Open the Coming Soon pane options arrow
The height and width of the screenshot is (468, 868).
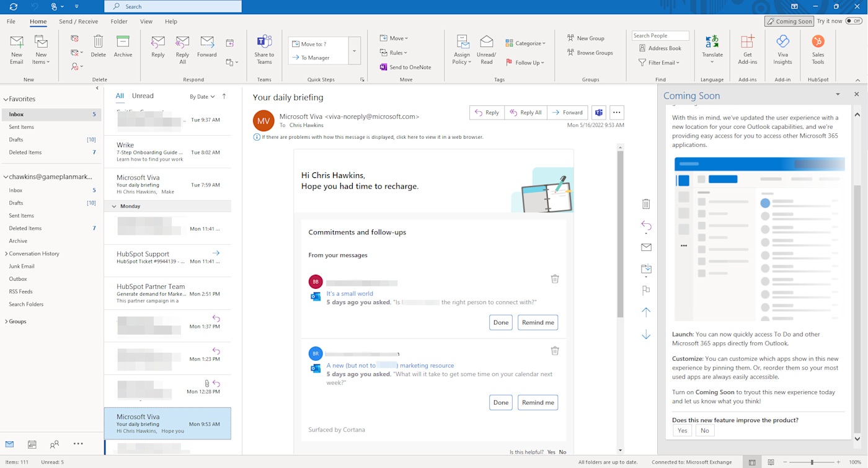(838, 94)
